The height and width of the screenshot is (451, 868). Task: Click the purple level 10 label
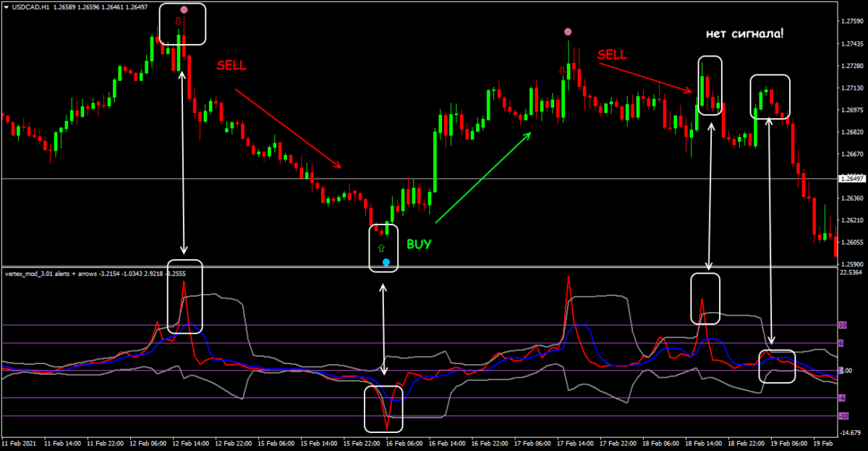point(842,325)
